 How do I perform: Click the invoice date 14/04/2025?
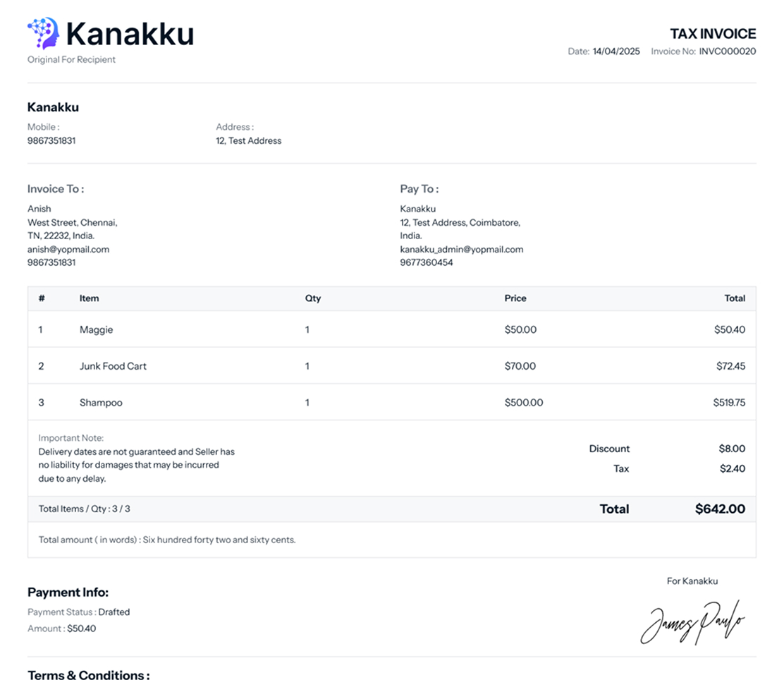616,51
